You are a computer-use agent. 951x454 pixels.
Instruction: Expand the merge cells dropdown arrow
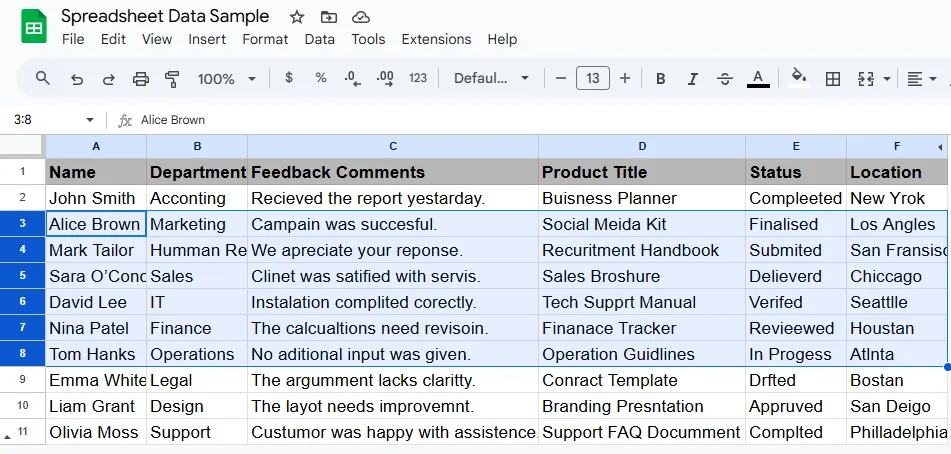click(887, 79)
